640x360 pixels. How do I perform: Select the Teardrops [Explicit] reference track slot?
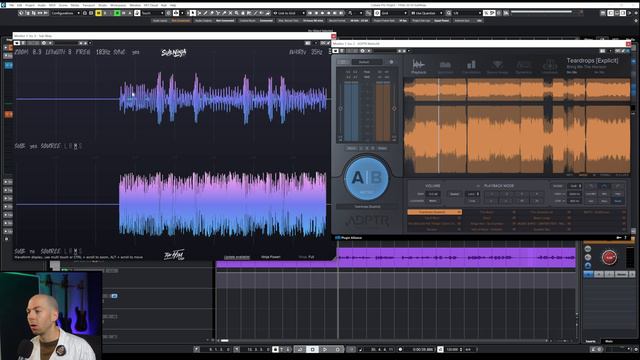[434, 212]
